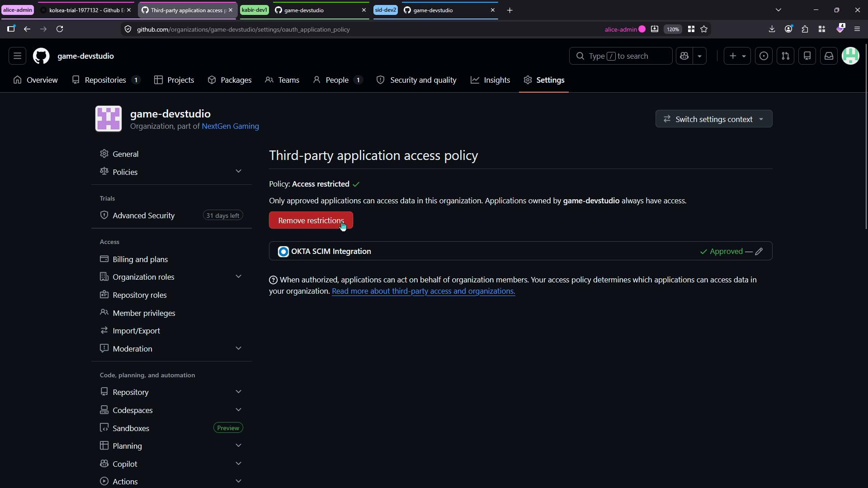868x488 pixels.
Task: Open notifications inbox icon
Action: click(829, 56)
